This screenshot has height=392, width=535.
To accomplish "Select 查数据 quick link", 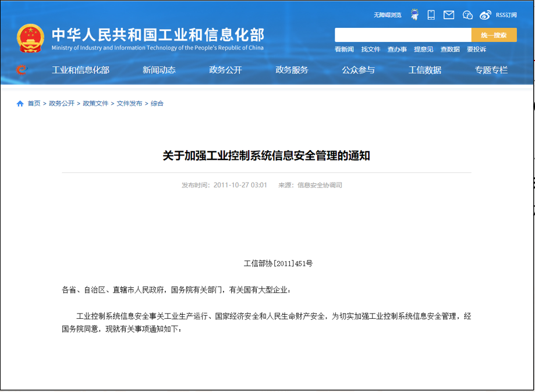I will click(449, 49).
